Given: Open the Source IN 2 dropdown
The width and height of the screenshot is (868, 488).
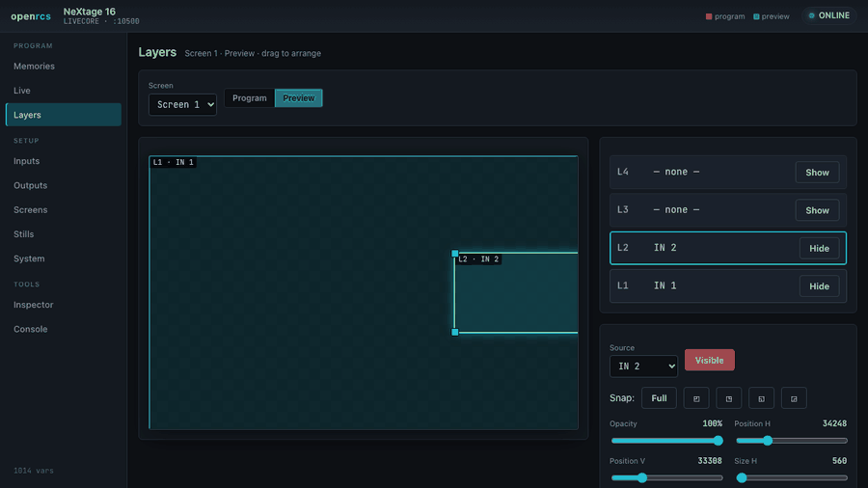Looking at the screenshot, I should 643,366.
